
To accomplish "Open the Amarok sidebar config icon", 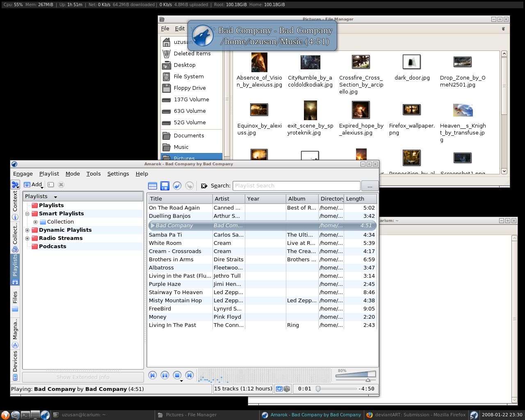I will point(15,185).
